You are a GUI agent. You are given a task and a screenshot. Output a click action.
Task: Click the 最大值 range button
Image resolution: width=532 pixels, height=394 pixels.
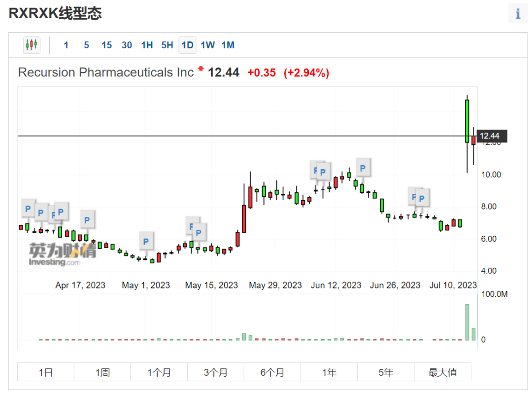[442, 372]
